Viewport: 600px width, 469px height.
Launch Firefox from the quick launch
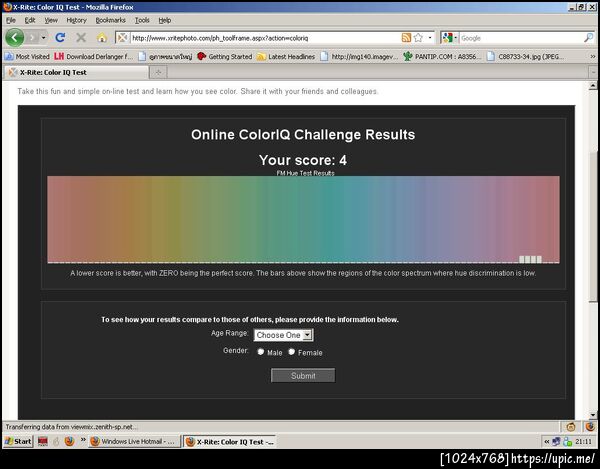pyautogui.click(x=69, y=441)
